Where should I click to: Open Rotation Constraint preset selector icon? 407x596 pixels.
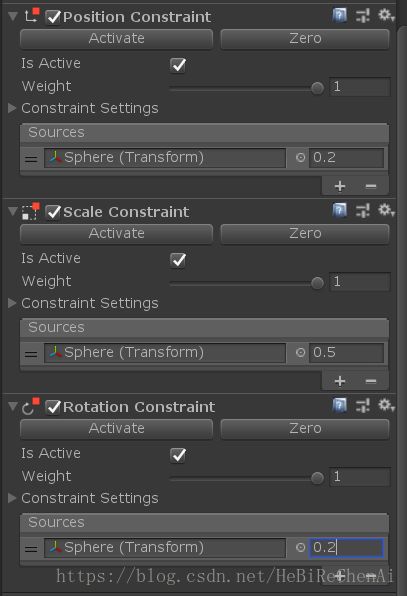point(363,406)
